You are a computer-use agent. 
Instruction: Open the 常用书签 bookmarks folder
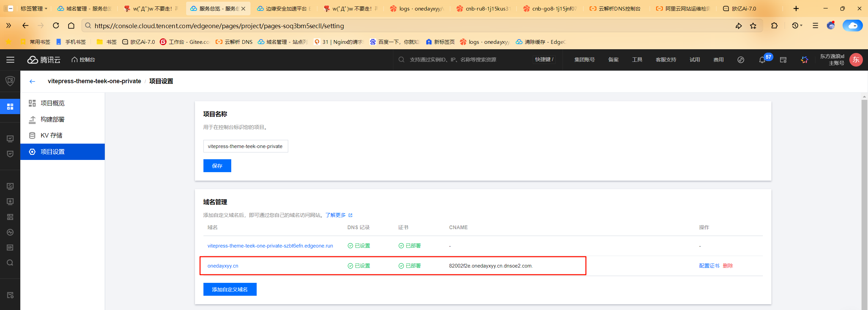pos(35,42)
